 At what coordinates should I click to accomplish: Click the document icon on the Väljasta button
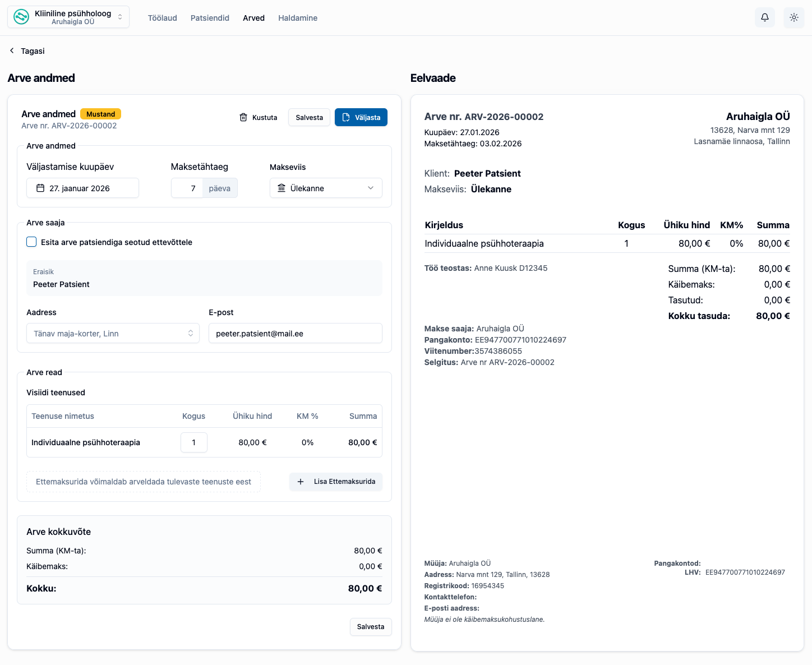(345, 117)
